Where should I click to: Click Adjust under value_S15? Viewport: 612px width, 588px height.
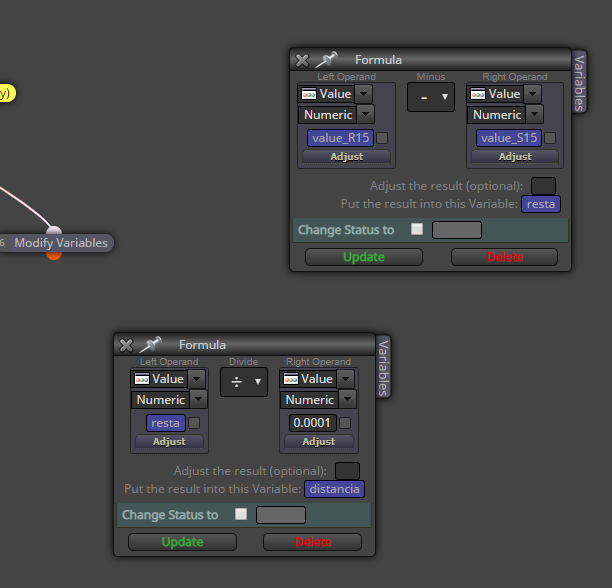515,156
